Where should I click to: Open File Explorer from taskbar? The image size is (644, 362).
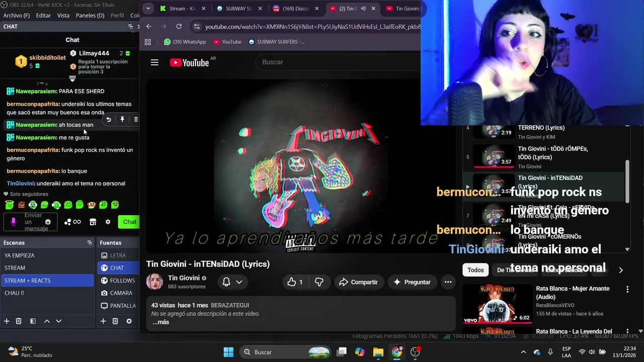click(378, 352)
